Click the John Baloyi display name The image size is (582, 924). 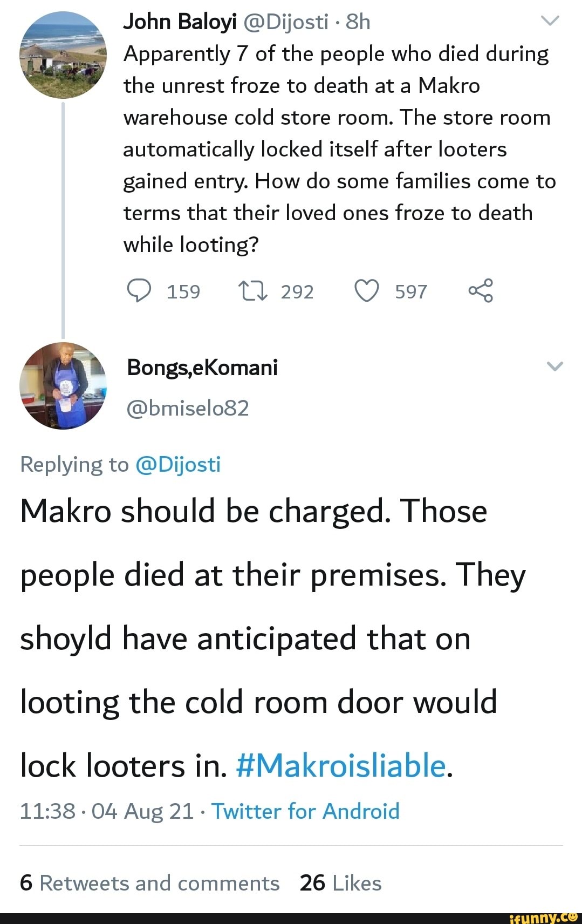(x=180, y=22)
